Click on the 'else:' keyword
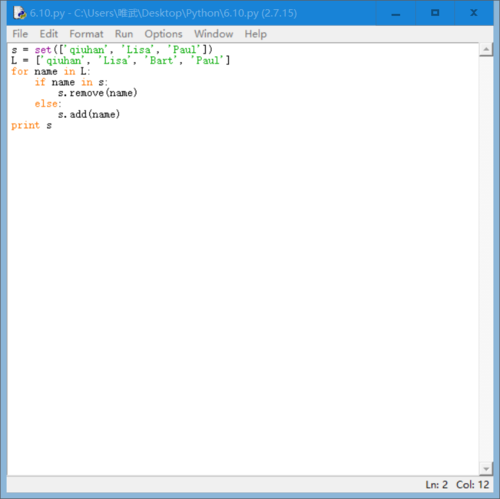Viewport: 500px width, 499px height. pos(48,104)
